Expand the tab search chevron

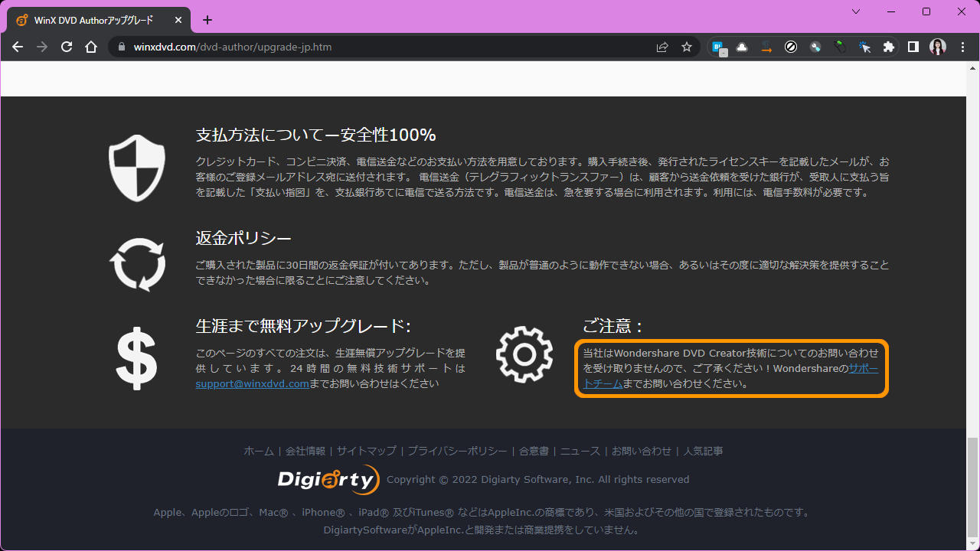pyautogui.click(x=856, y=11)
